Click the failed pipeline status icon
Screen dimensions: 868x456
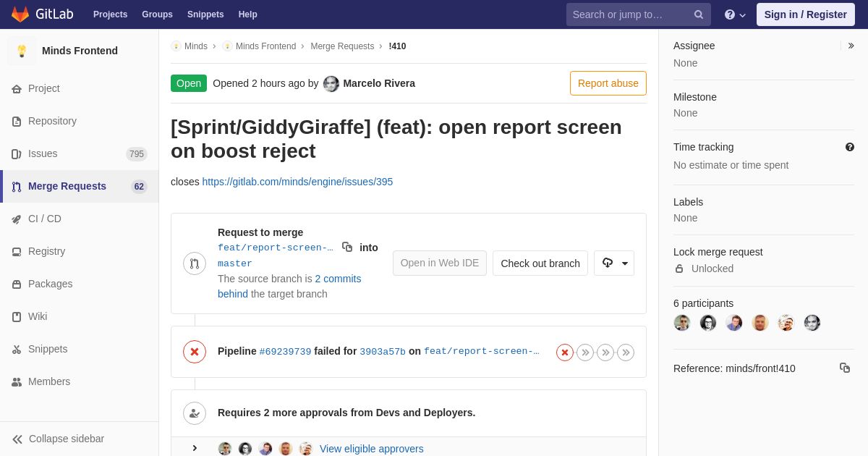[194, 352]
